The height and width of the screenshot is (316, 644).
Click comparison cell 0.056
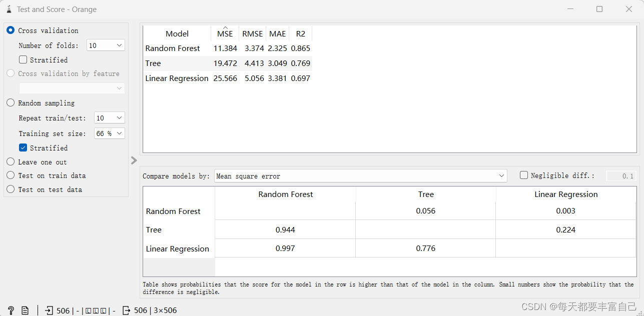click(426, 211)
